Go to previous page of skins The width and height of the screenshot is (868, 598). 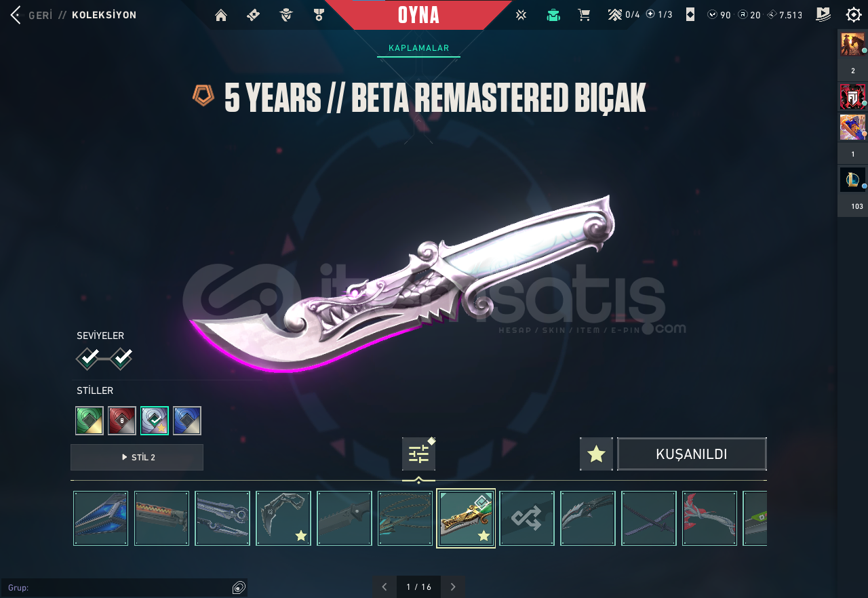click(x=384, y=586)
